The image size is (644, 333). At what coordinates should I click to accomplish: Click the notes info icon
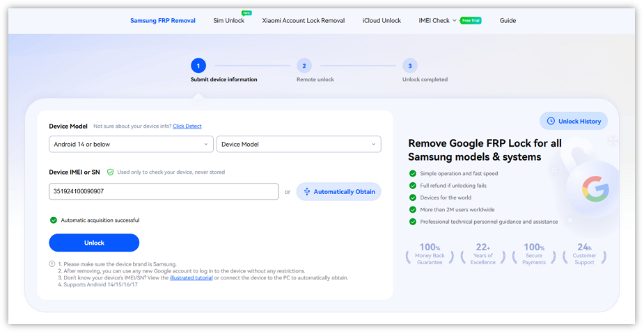[x=52, y=264]
